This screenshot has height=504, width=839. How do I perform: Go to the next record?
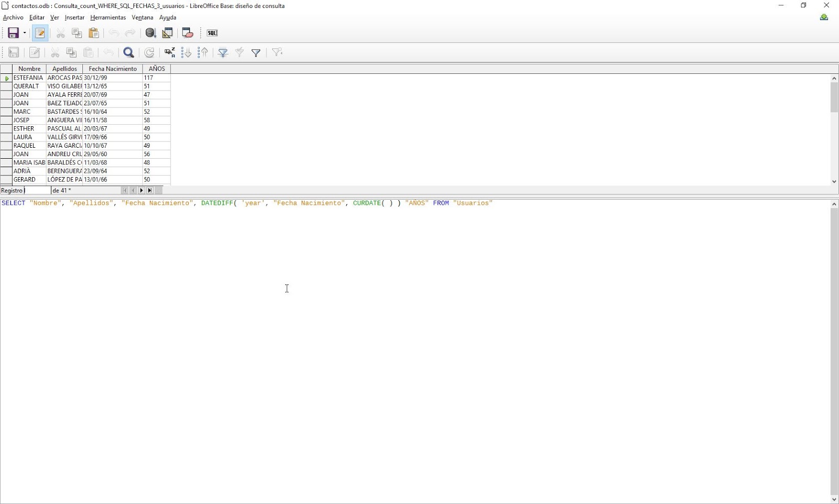pyautogui.click(x=142, y=190)
